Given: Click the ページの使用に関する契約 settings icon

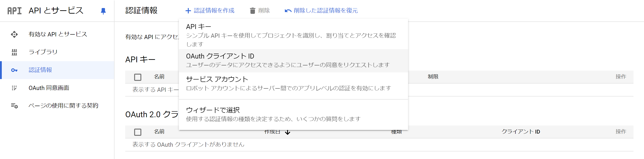Looking at the screenshot, I should click(14, 106).
